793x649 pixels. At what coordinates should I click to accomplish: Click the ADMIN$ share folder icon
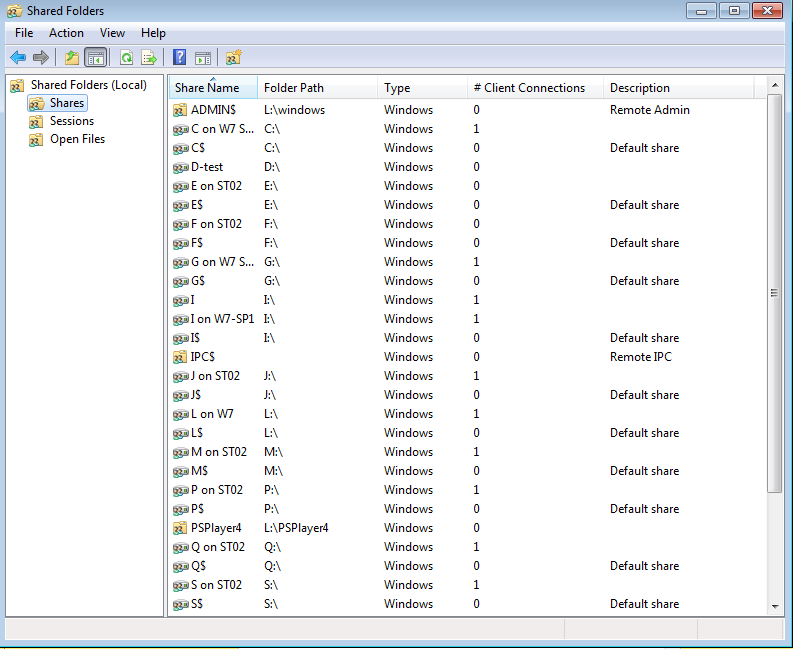tap(180, 110)
